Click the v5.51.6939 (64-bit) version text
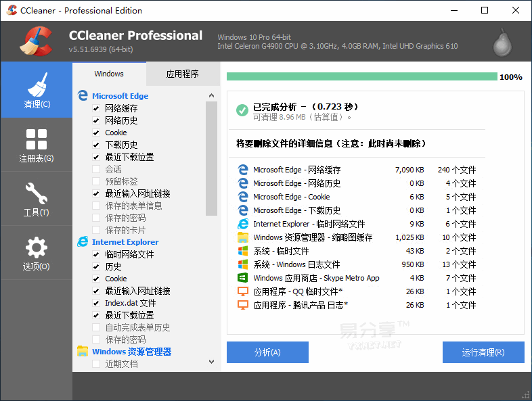Image resolution: width=532 pixels, height=401 pixels. pyautogui.click(x=101, y=49)
